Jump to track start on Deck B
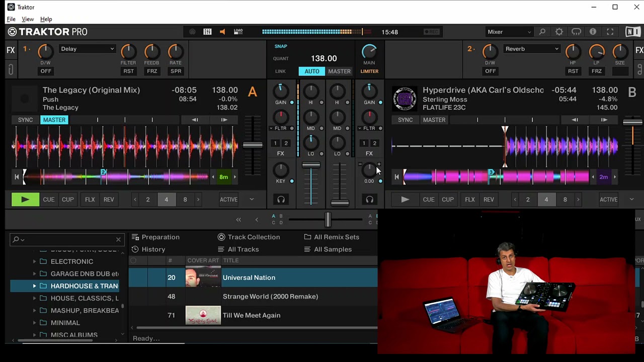The image size is (644, 362). [x=396, y=176]
